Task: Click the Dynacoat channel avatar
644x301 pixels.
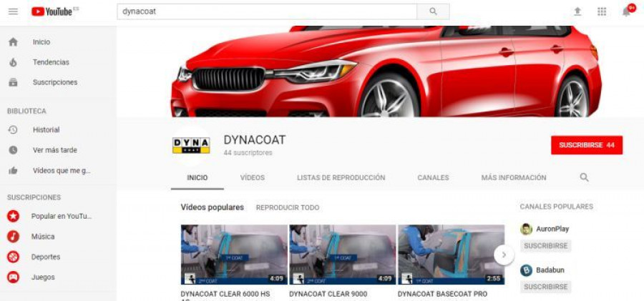Action: [191, 145]
